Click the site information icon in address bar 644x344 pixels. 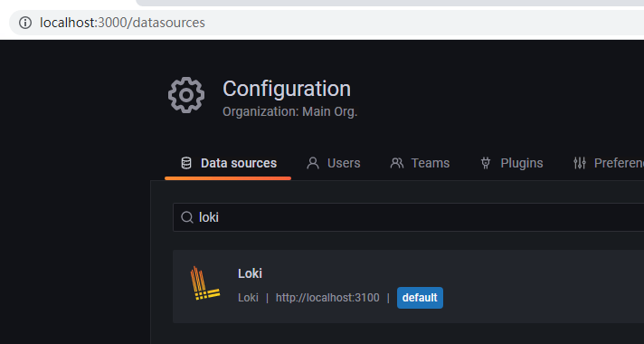[x=25, y=23]
